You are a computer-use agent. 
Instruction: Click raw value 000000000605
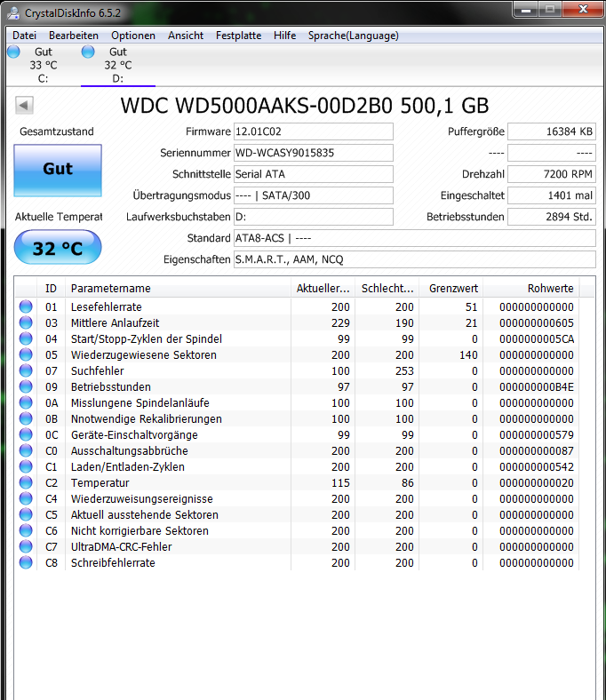537,322
